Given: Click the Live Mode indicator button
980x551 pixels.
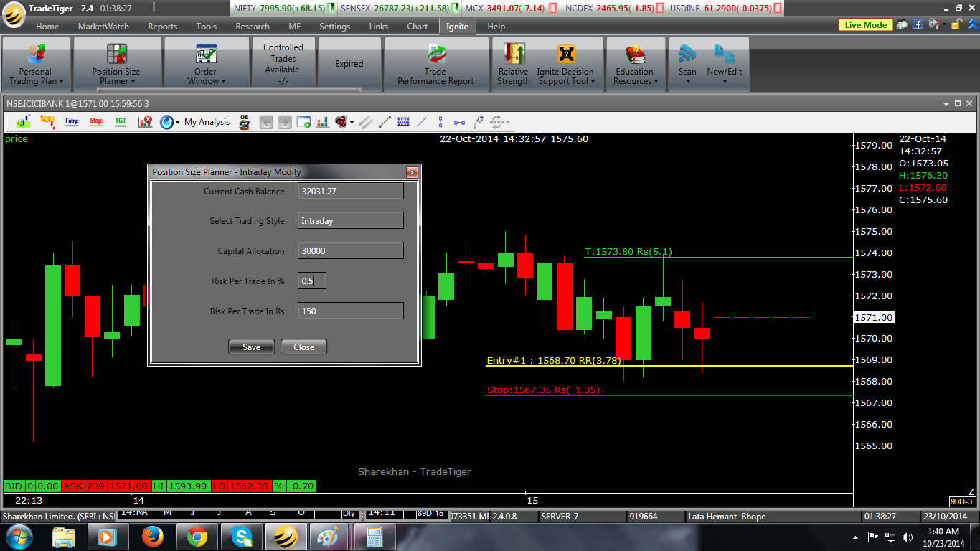Looking at the screenshot, I should (x=866, y=25).
